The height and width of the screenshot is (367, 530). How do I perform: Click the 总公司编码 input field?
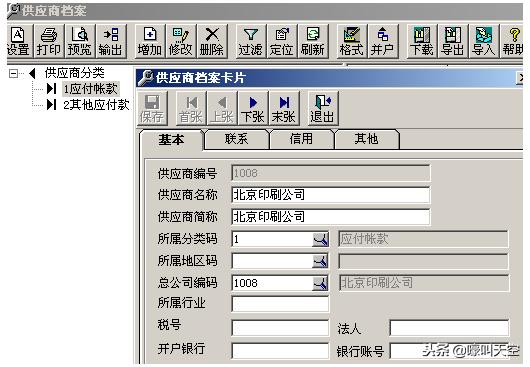[x=272, y=283]
